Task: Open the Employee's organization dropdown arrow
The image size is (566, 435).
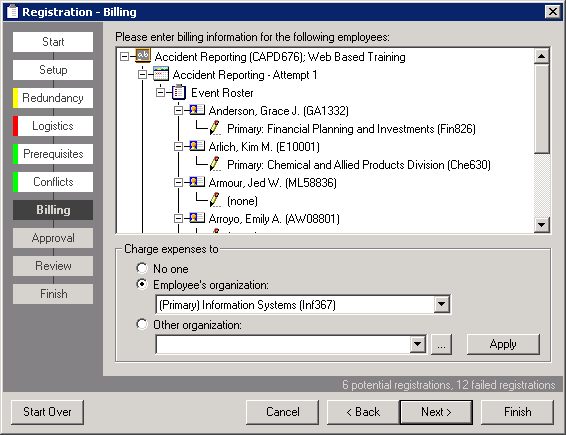Action: point(441,305)
